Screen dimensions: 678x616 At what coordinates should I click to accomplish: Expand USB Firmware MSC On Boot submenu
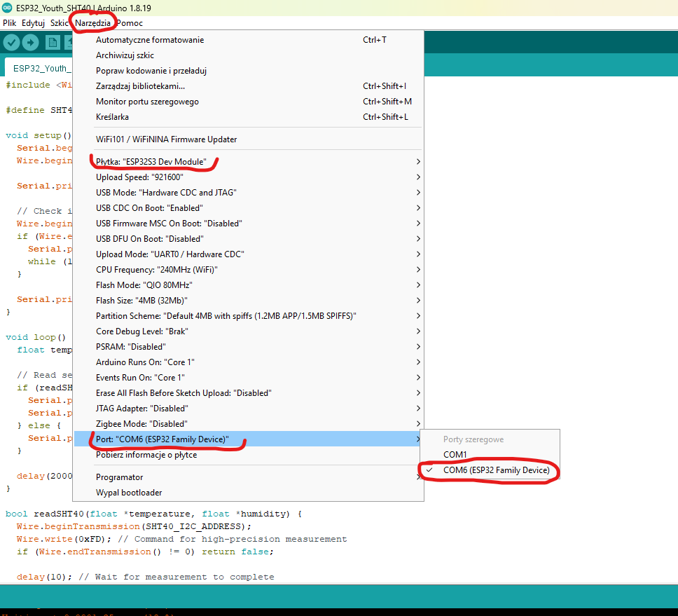pyautogui.click(x=248, y=224)
